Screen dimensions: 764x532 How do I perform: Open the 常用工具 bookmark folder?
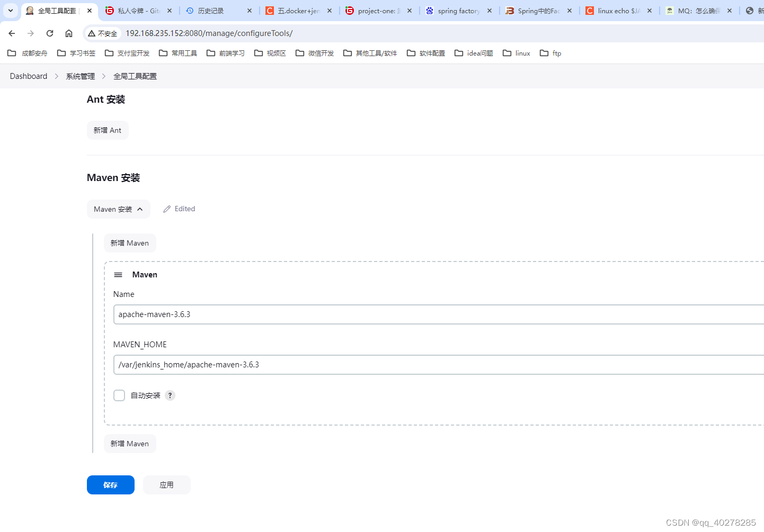pyautogui.click(x=178, y=53)
